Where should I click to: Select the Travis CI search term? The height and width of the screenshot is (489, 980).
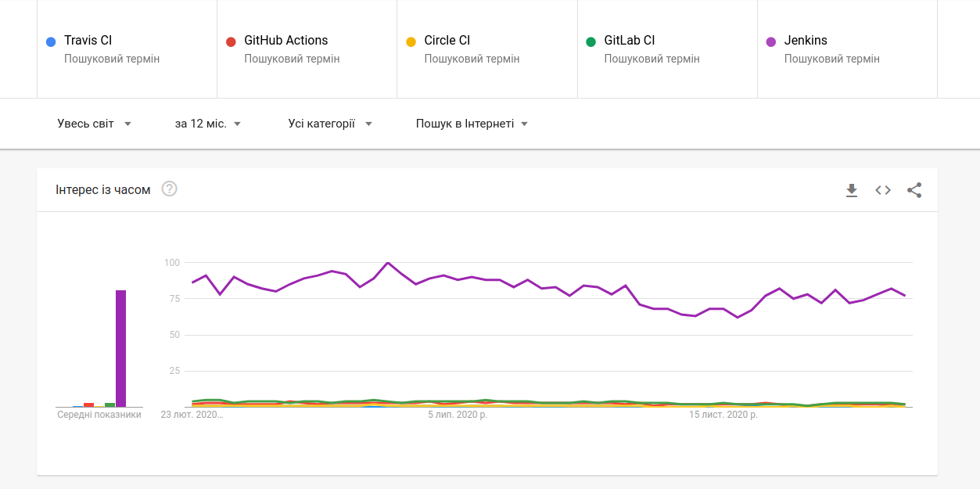(x=127, y=49)
